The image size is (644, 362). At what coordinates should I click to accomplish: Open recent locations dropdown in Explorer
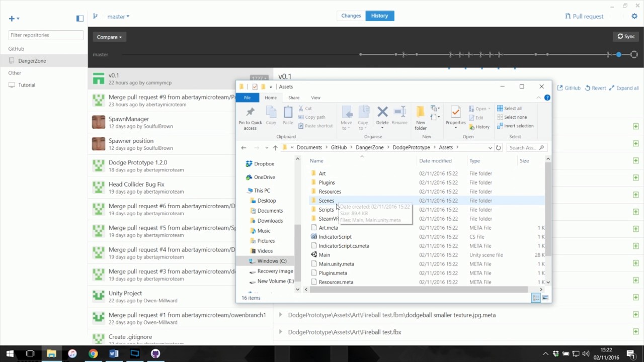[266, 147]
